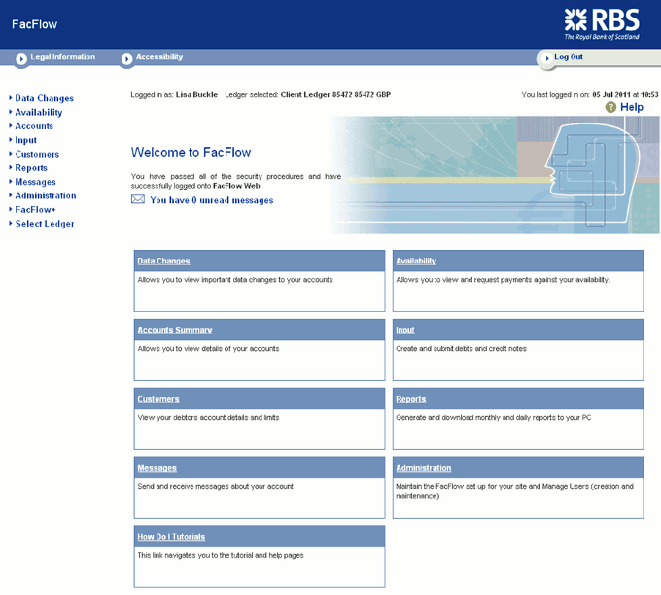The height and width of the screenshot is (595, 661).
Task: Open Reports from the sidebar menu
Action: (x=31, y=168)
